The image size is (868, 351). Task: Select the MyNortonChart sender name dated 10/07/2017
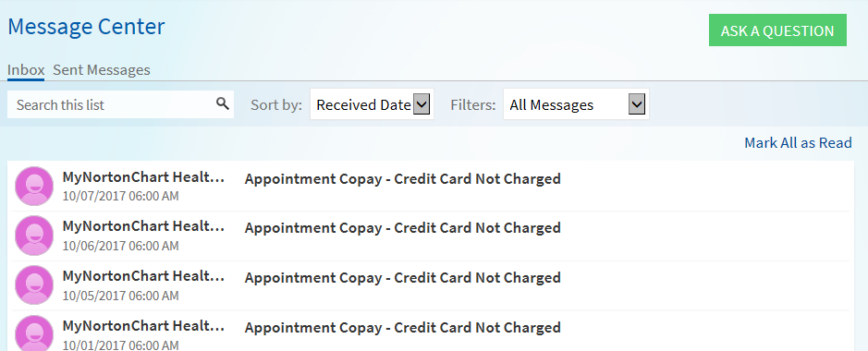click(144, 176)
